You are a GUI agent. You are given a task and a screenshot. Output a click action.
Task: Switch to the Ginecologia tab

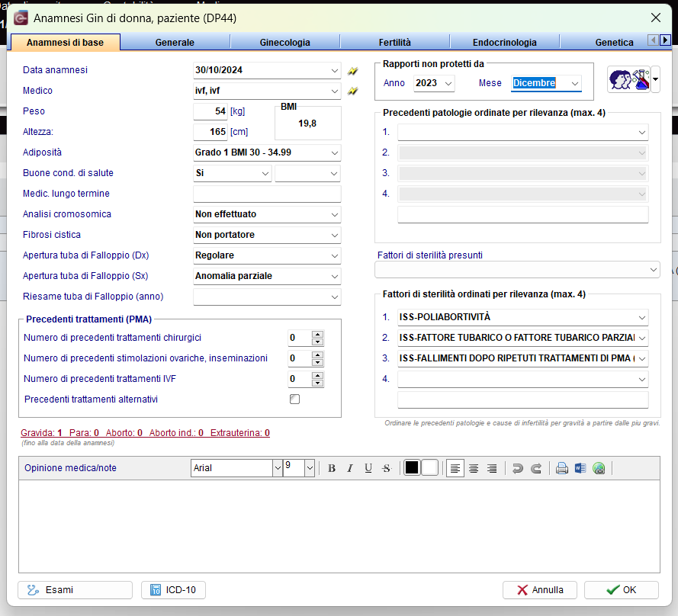(285, 43)
